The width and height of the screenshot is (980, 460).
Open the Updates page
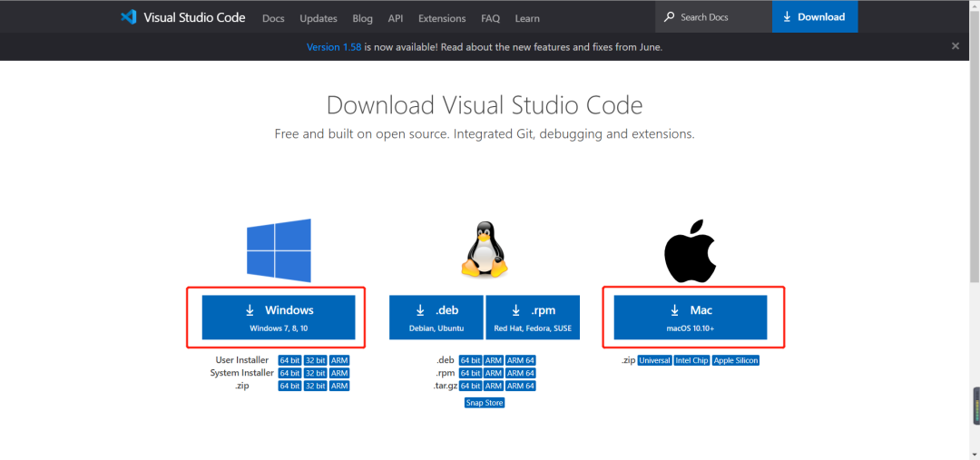coord(318,18)
